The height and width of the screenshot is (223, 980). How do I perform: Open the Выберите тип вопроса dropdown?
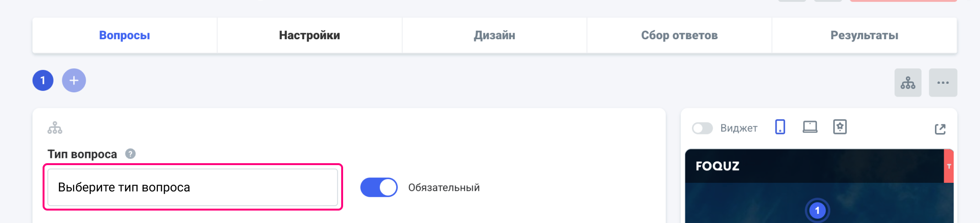[x=192, y=187]
